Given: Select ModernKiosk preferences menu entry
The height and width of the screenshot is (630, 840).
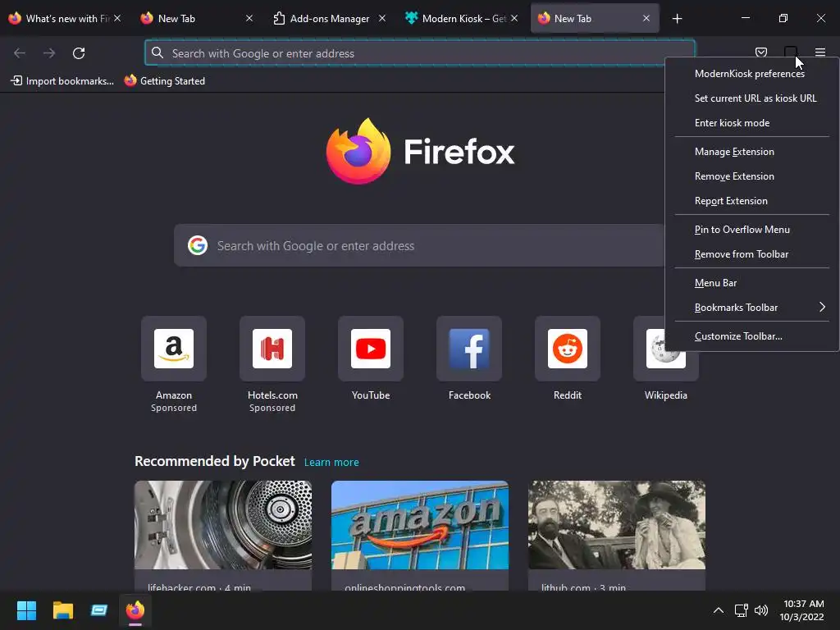Looking at the screenshot, I should click(752, 74).
